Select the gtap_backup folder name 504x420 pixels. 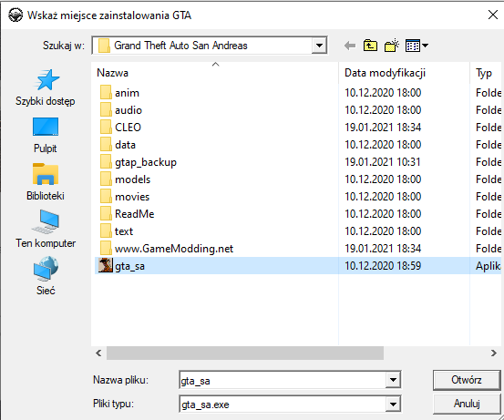point(146,162)
